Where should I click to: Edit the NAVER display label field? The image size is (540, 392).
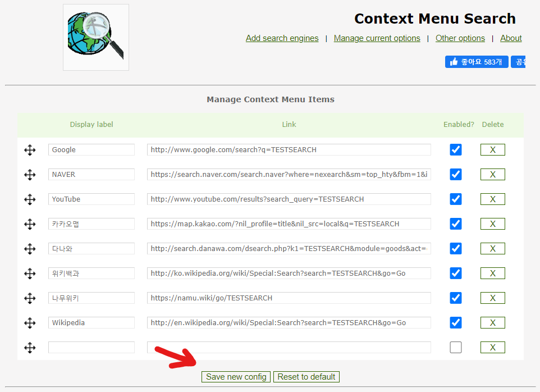coord(91,175)
